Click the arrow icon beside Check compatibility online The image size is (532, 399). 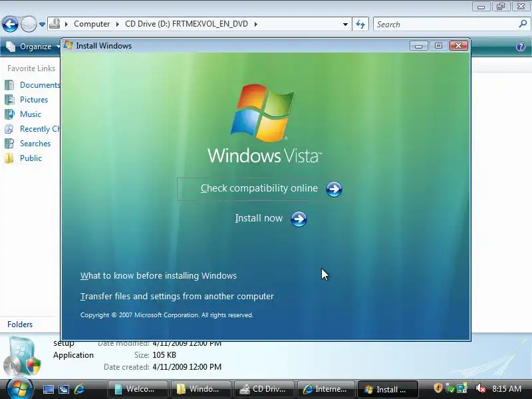(x=334, y=189)
